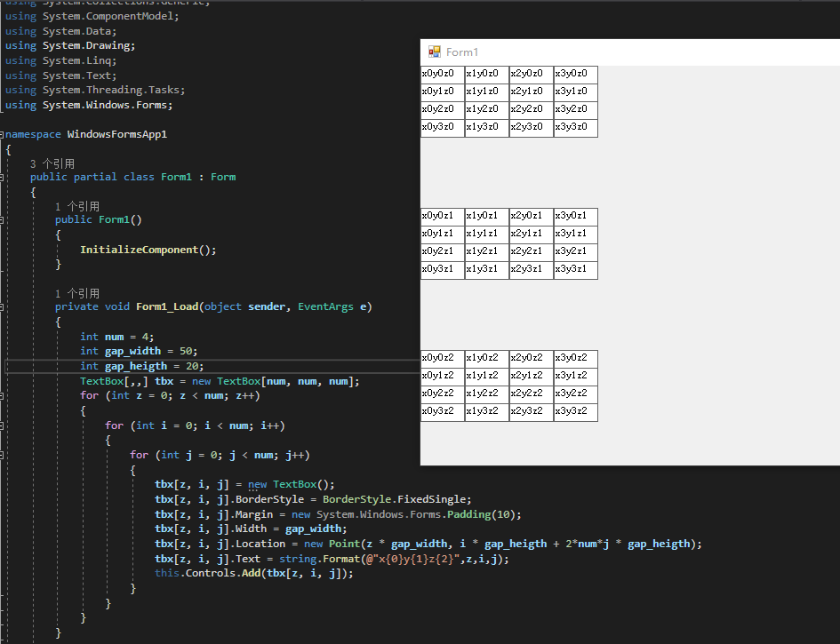The image size is (840, 644).
Task: Open the '1 个引用' link above Form1() constructor
Action: coord(76,206)
